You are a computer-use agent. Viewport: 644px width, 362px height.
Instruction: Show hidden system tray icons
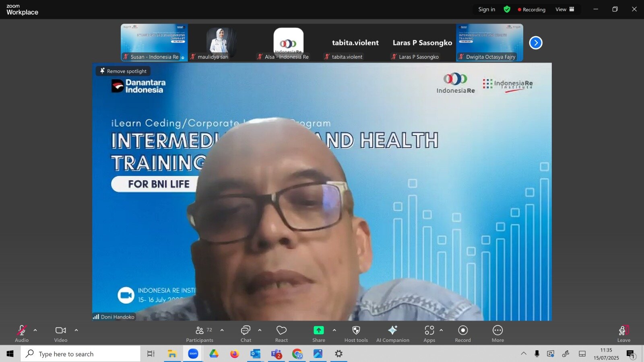point(524,354)
